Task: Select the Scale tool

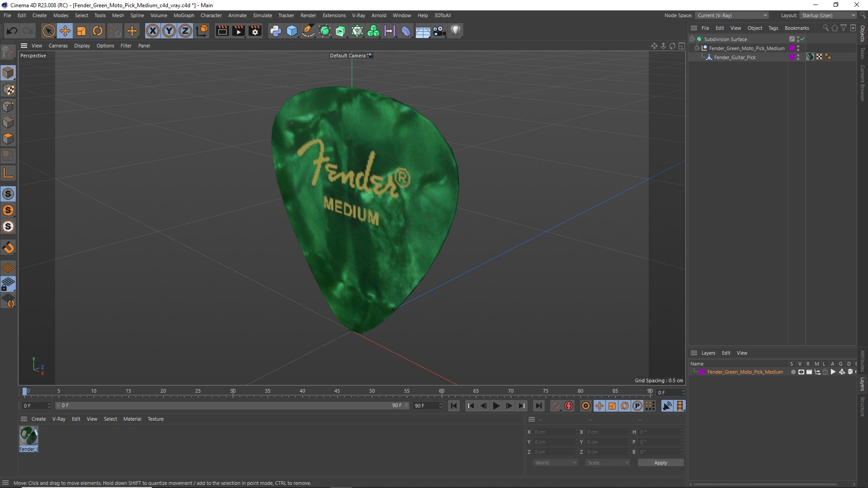Action: coord(81,31)
